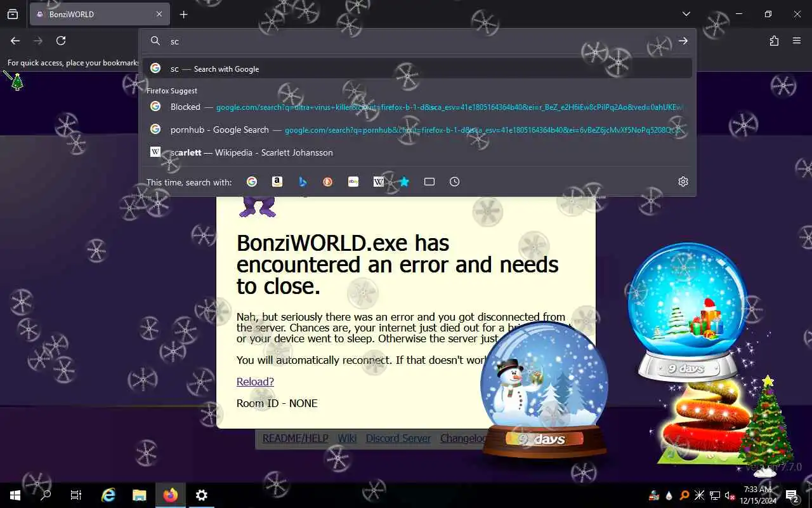
Task: Search this time with Wikipedia icon
Action: pyautogui.click(x=379, y=182)
